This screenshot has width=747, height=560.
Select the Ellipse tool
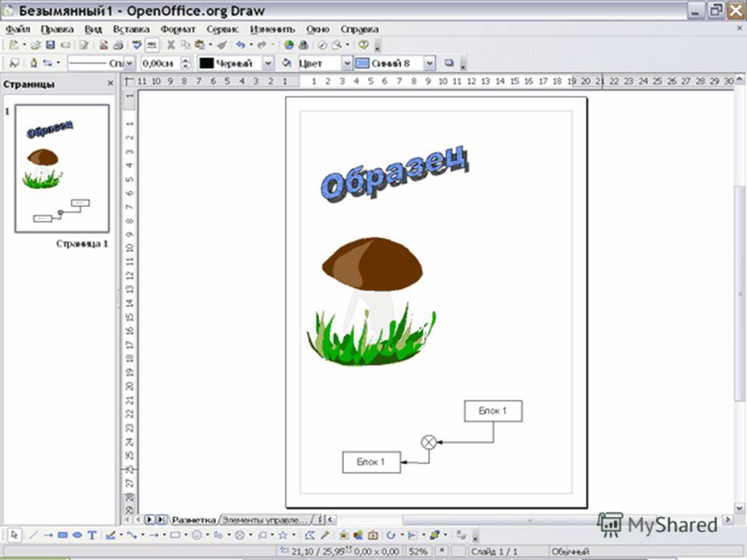pos(77,535)
